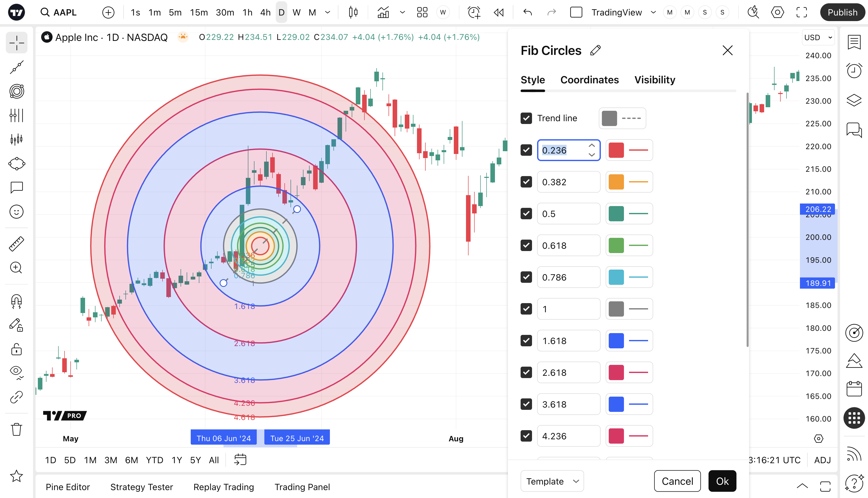Open the USD currency dropdown
The image size is (868, 498).
point(818,38)
